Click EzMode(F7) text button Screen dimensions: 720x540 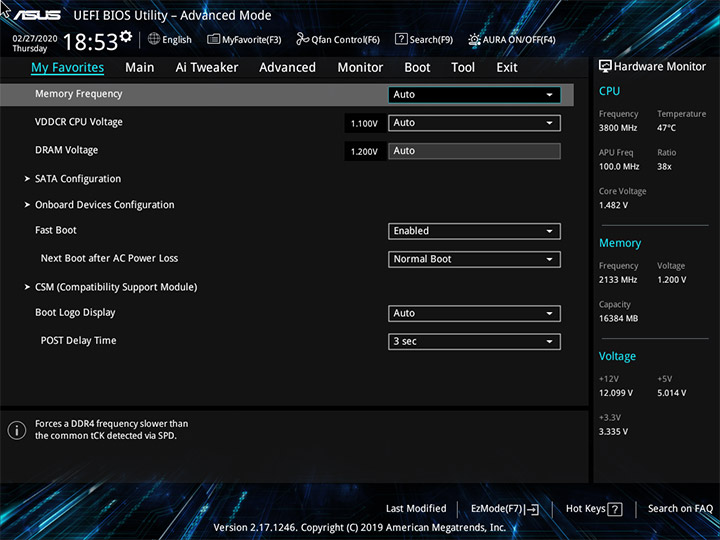tap(497, 508)
